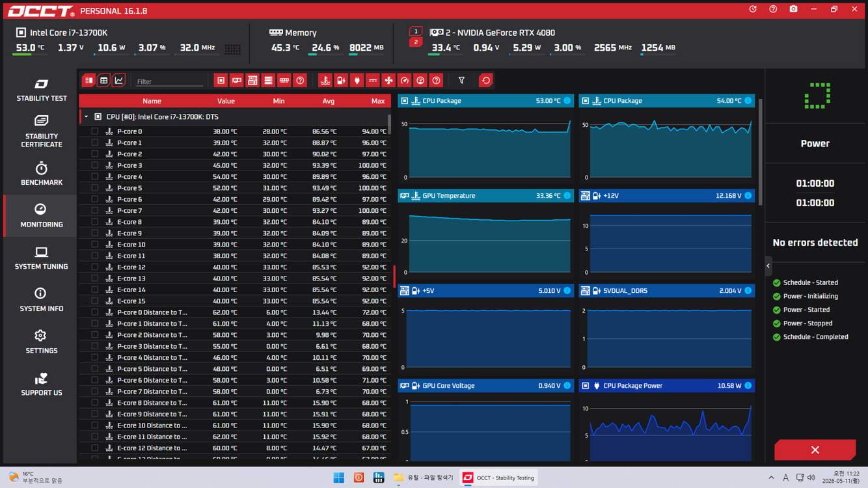Sort by the Max column header
The height and width of the screenshot is (488, 868).
tap(377, 101)
